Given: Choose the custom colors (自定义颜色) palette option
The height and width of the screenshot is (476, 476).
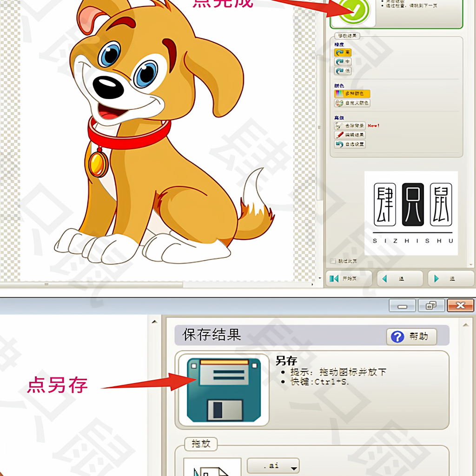Looking at the screenshot, I should [x=352, y=103].
